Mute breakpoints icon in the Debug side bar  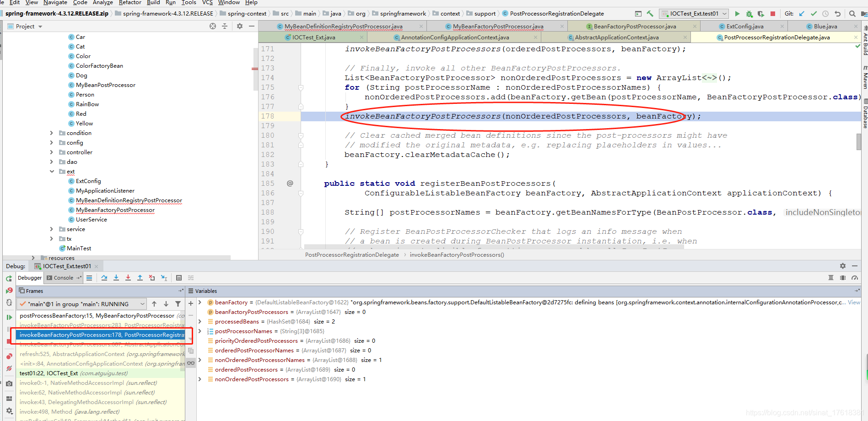click(9, 368)
